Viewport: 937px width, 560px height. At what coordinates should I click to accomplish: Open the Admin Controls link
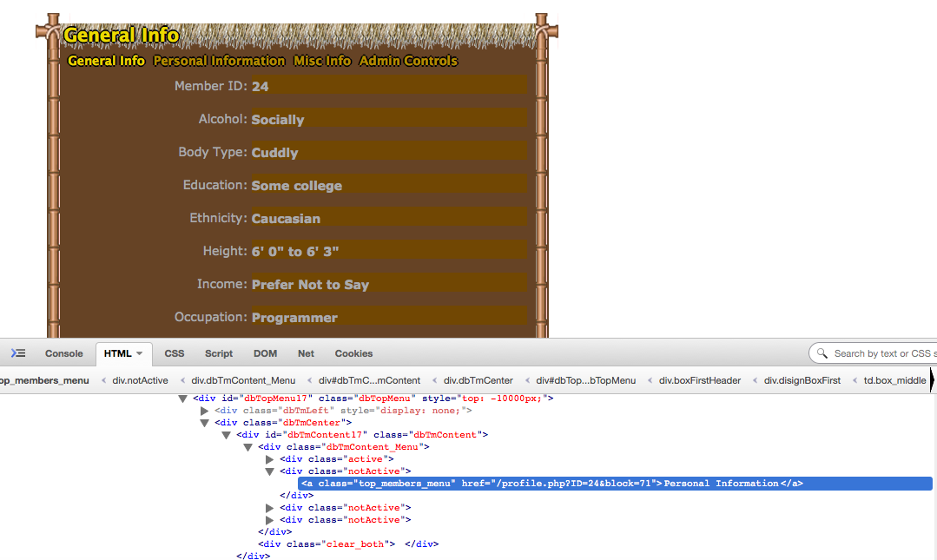408,61
